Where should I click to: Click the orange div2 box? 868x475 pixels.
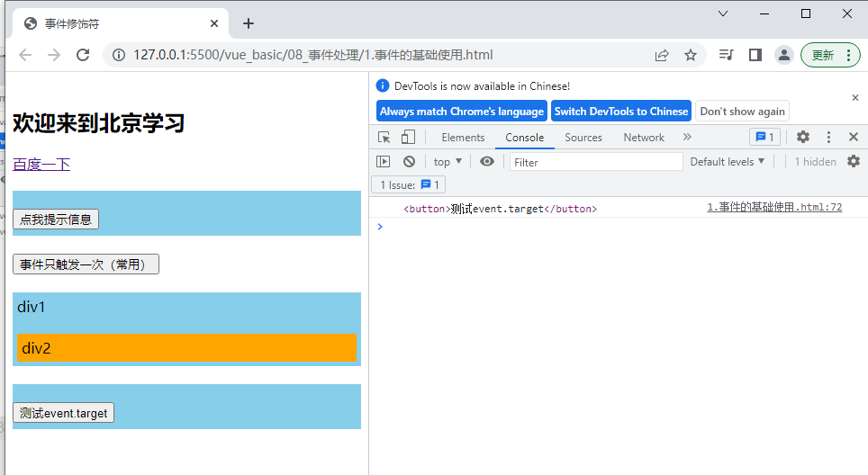(186, 348)
